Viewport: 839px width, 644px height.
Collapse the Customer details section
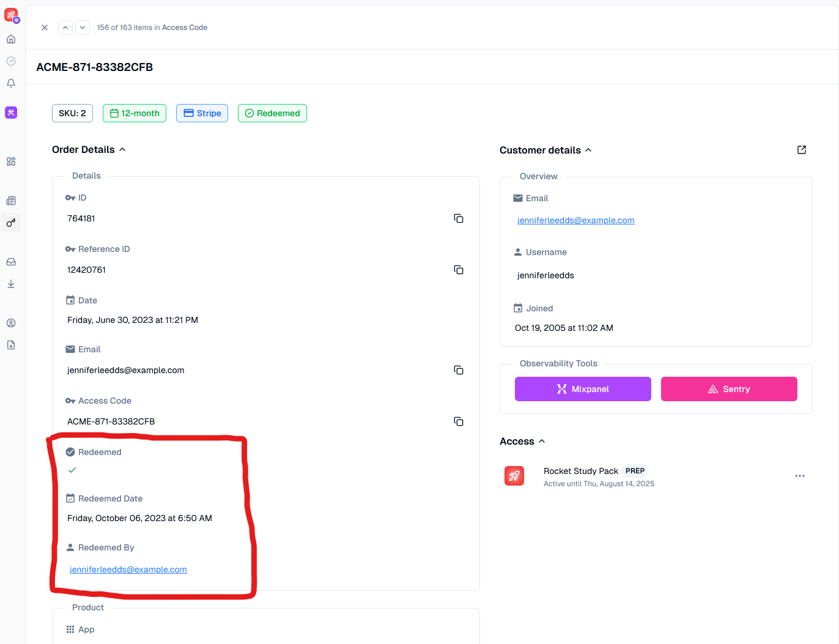click(x=588, y=150)
